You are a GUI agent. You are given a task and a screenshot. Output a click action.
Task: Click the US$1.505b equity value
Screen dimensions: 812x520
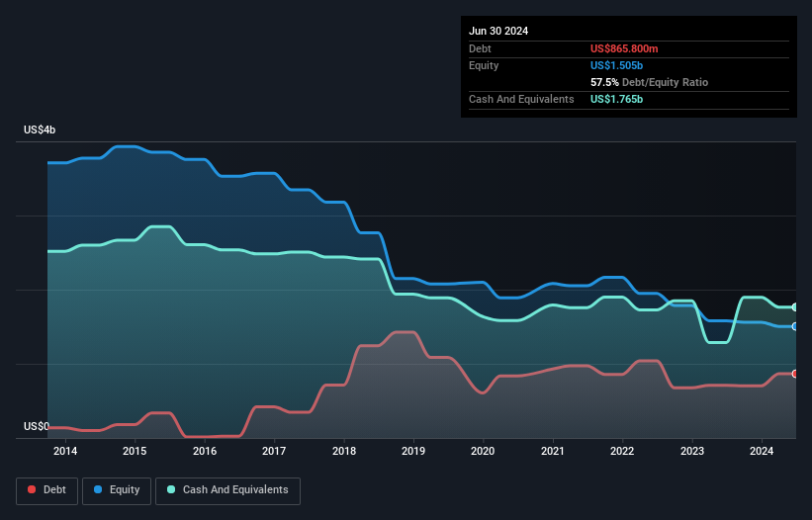pyautogui.click(x=616, y=65)
